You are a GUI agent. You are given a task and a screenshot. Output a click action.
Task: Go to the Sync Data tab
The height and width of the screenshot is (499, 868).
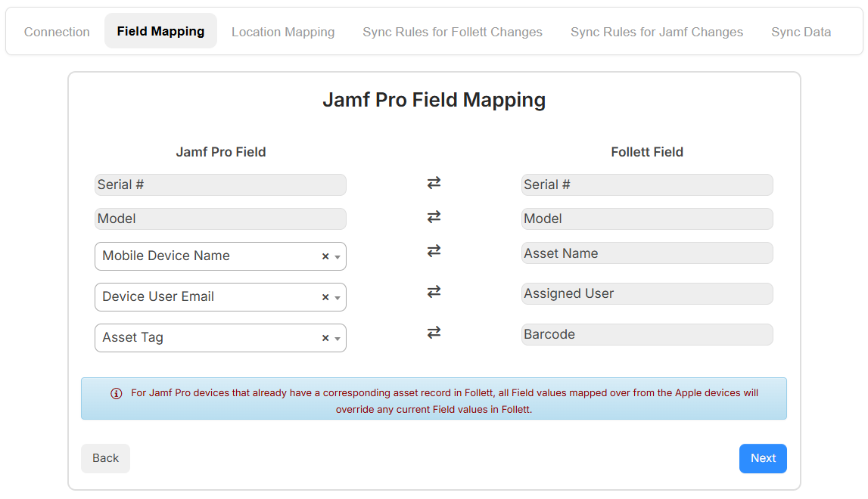(x=801, y=32)
